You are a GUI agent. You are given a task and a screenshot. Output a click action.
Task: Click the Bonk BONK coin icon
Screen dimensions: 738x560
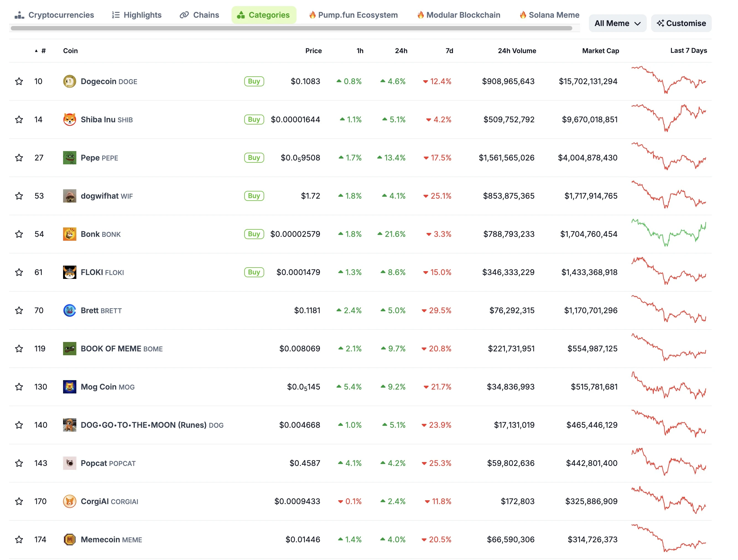point(69,234)
